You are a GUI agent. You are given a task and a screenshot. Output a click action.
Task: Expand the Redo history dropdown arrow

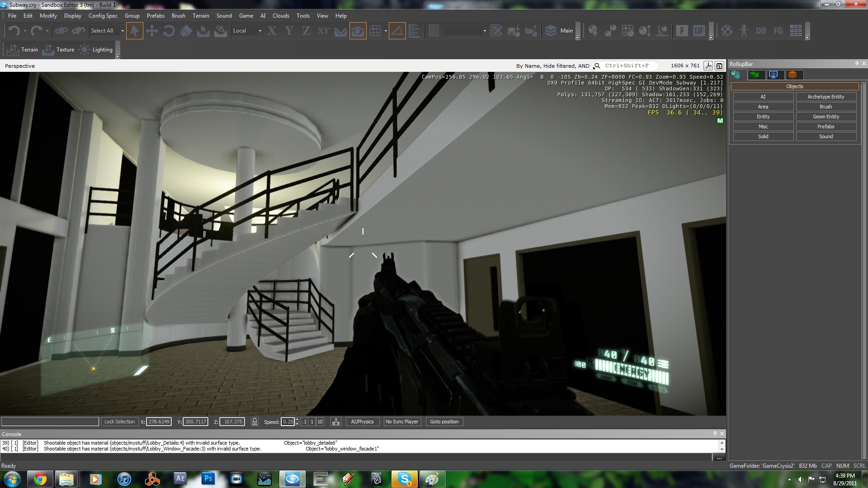(x=47, y=31)
